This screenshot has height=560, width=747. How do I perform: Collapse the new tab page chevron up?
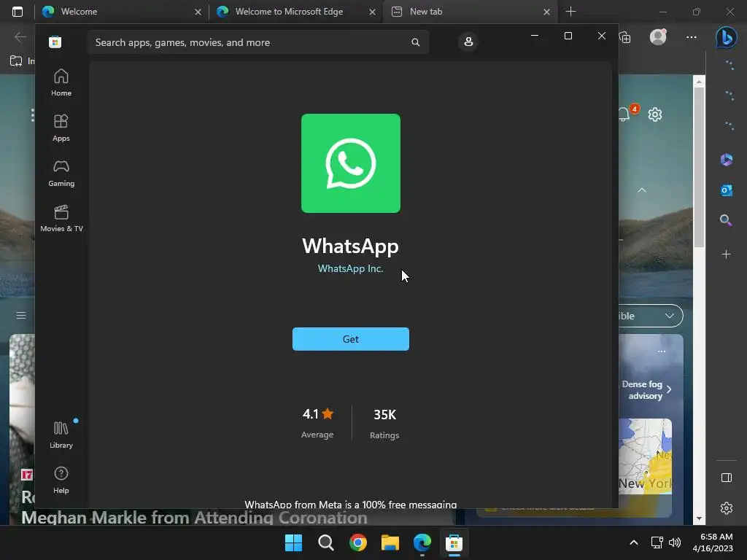642,190
